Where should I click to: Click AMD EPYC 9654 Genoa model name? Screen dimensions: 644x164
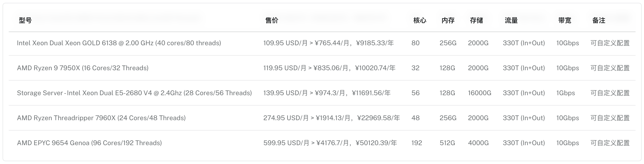[89, 143]
